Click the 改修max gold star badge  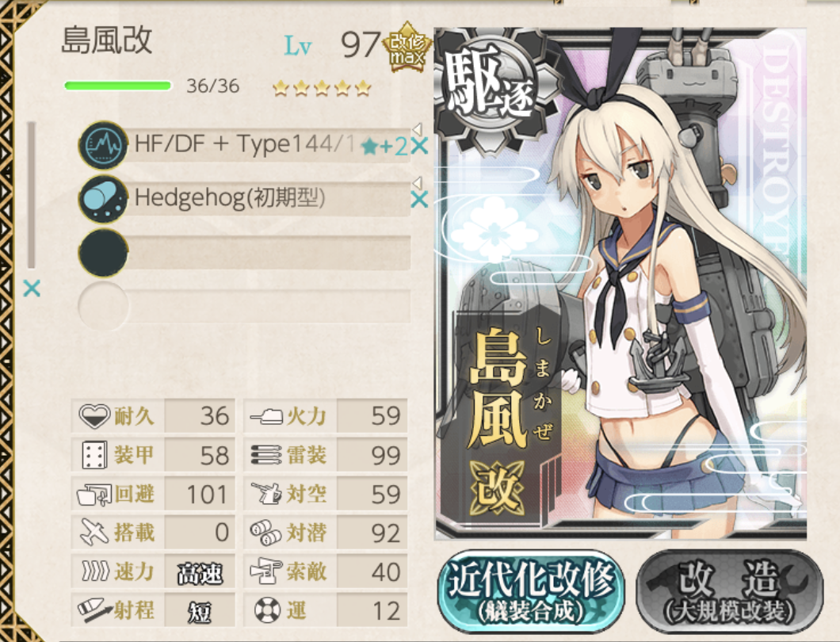click(x=407, y=47)
